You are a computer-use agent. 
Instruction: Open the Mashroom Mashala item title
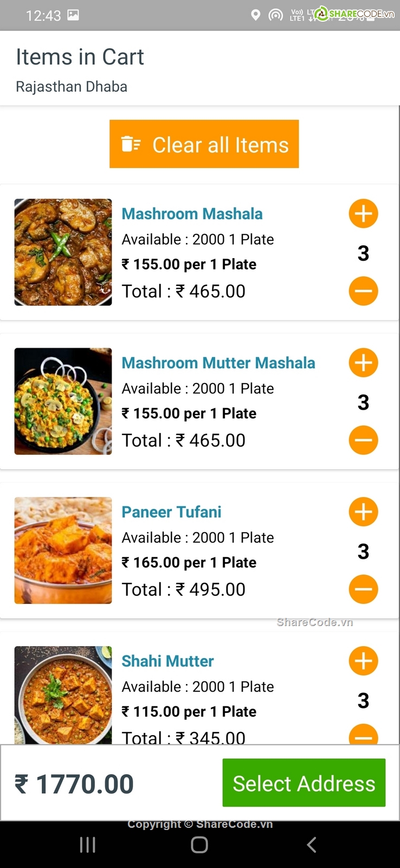[192, 214]
